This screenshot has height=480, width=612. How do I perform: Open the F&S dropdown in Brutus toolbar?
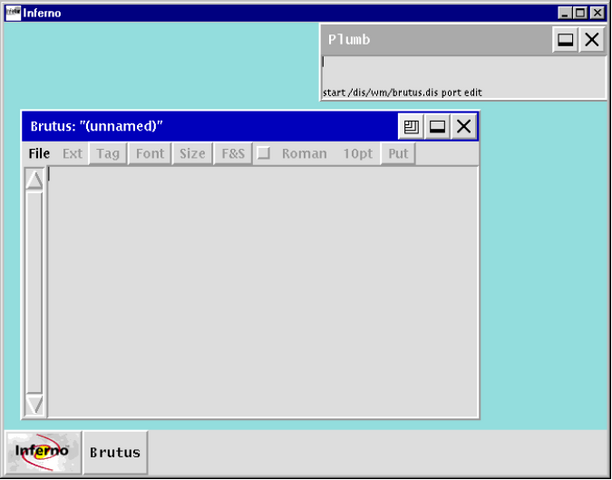233,154
